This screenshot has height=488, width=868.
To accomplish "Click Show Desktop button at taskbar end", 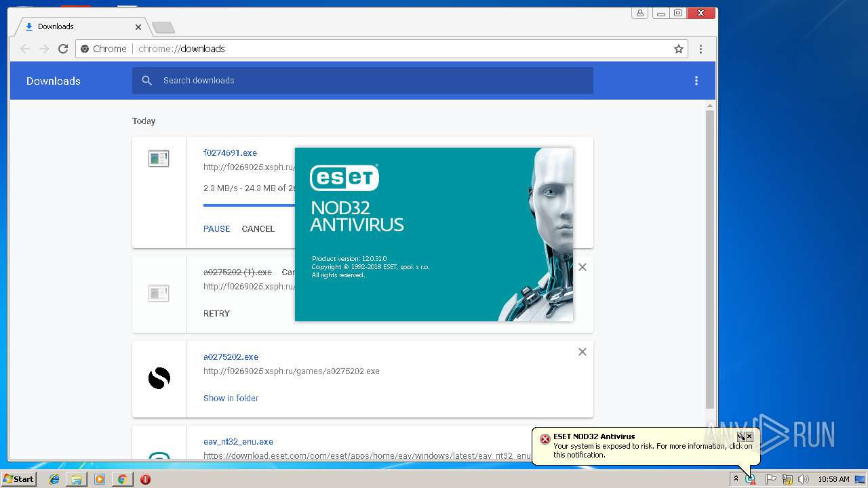I will (x=861, y=479).
